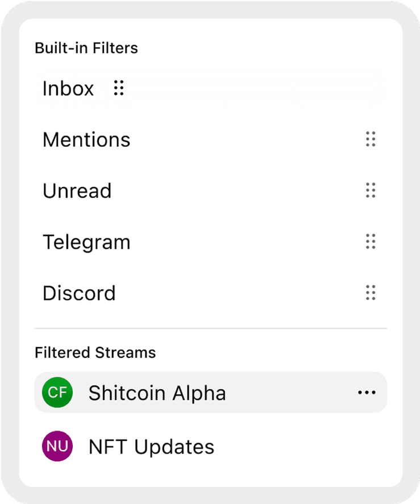Click the NFT Updates label text

tap(151, 447)
